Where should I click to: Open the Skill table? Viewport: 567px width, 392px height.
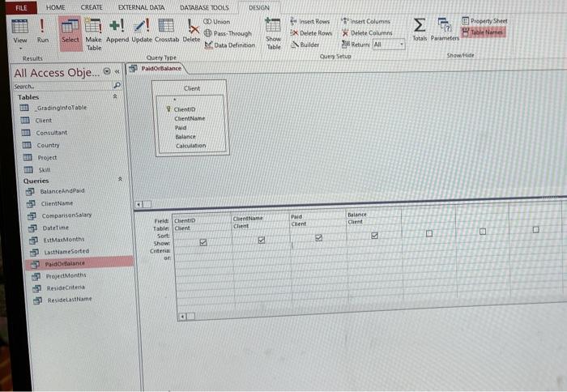(x=37, y=169)
